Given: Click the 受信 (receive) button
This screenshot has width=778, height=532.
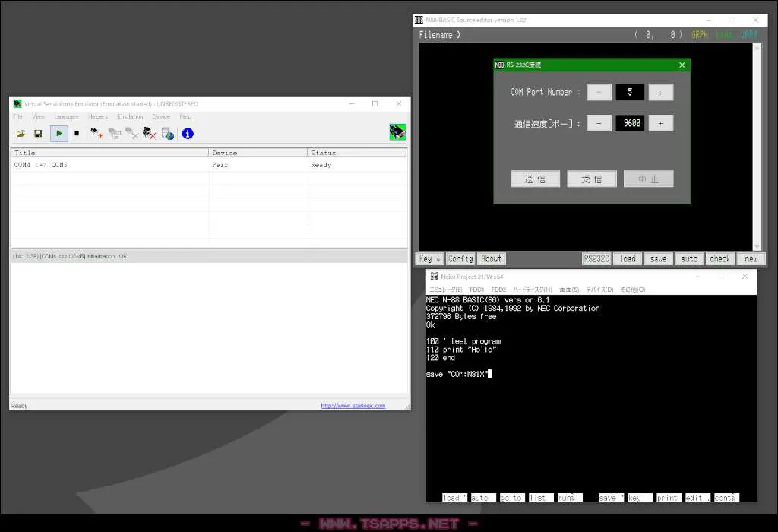Looking at the screenshot, I should coord(591,179).
